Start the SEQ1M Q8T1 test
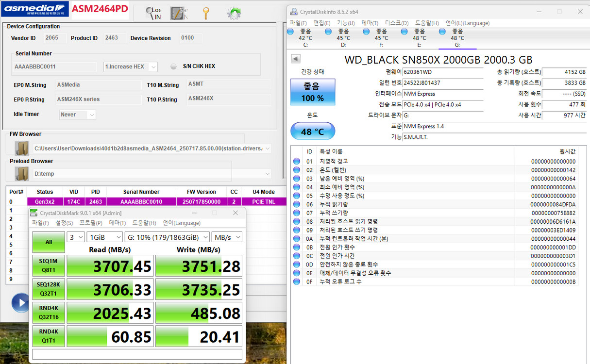 coord(48,265)
